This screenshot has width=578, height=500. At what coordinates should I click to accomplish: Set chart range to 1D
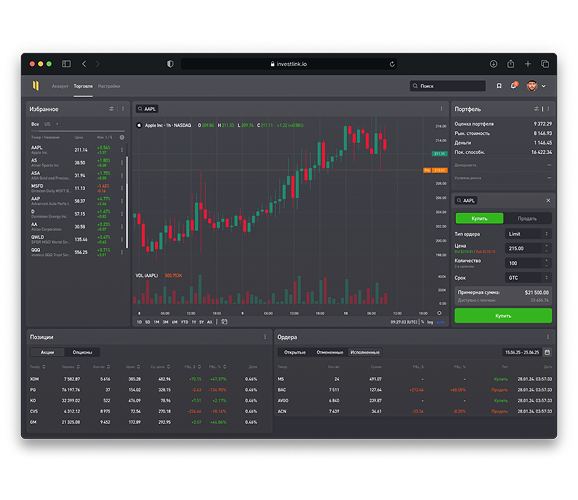tap(139, 322)
